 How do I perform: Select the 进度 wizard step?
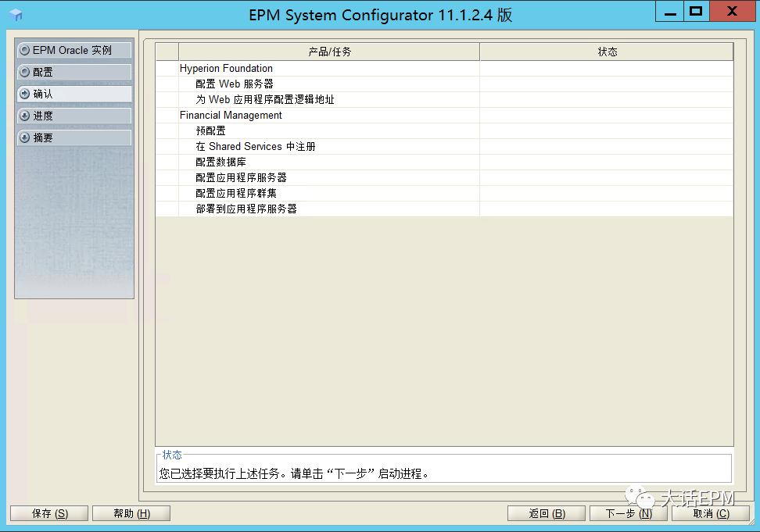pos(74,116)
